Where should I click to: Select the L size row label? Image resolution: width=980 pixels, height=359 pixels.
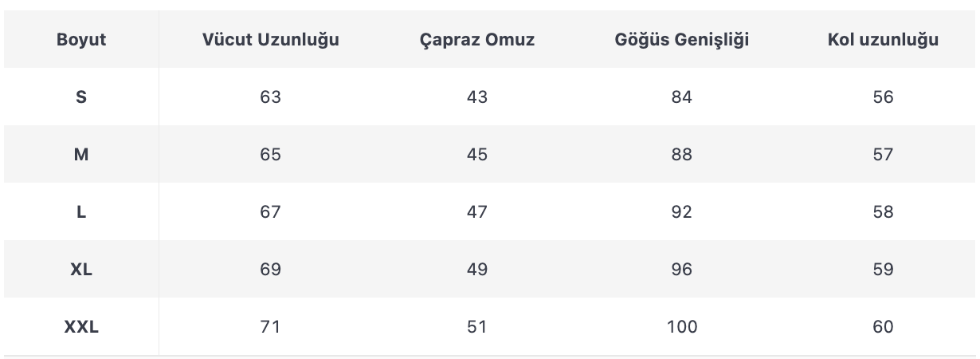[x=81, y=212]
